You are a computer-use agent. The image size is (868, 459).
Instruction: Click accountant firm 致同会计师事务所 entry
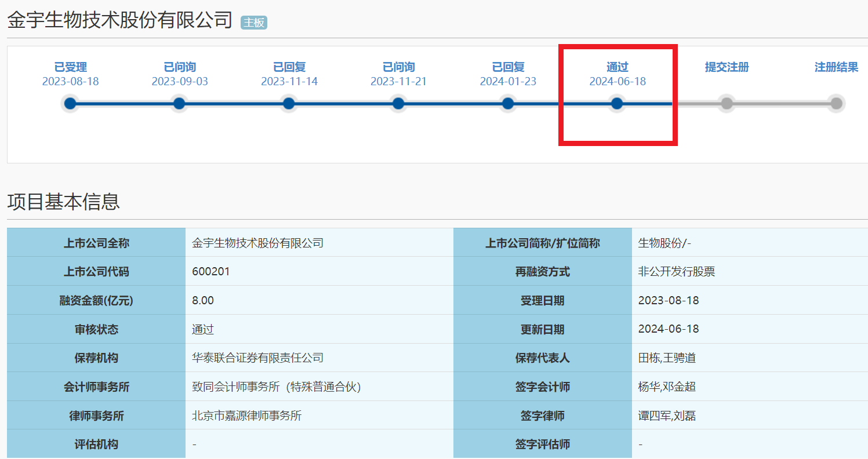pyautogui.click(x=277, y=387)
